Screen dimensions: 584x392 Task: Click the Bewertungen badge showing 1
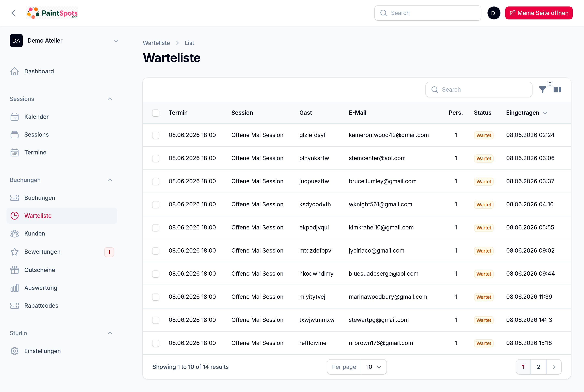(109, 252)
